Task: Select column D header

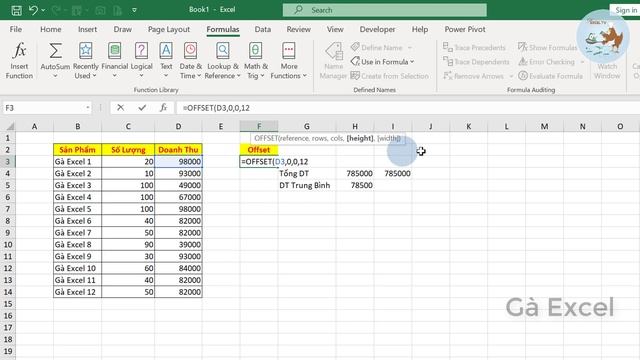Action: pos(178,127)
